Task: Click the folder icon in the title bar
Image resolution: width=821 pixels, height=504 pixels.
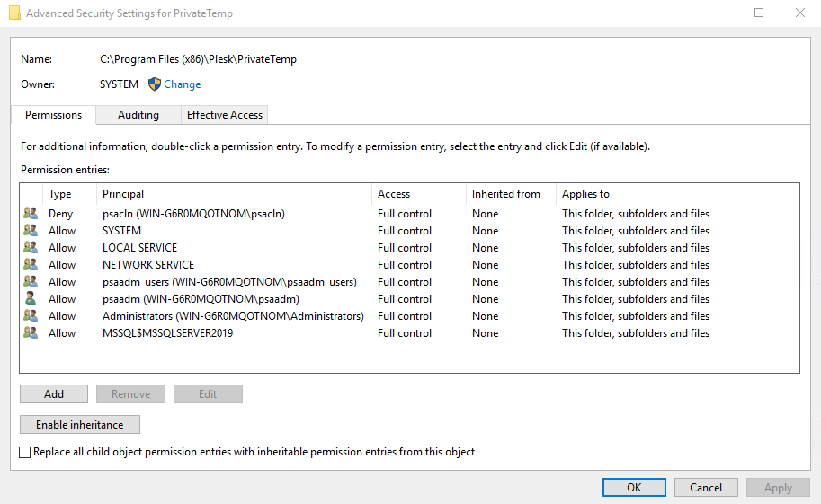Action: (13, 13)
